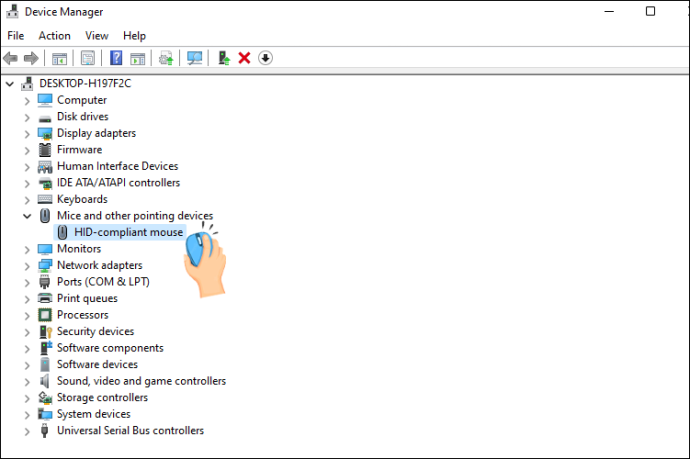Expand the Disk drives category
Viewport: 690px width, 459px height.
click(27, 118)
